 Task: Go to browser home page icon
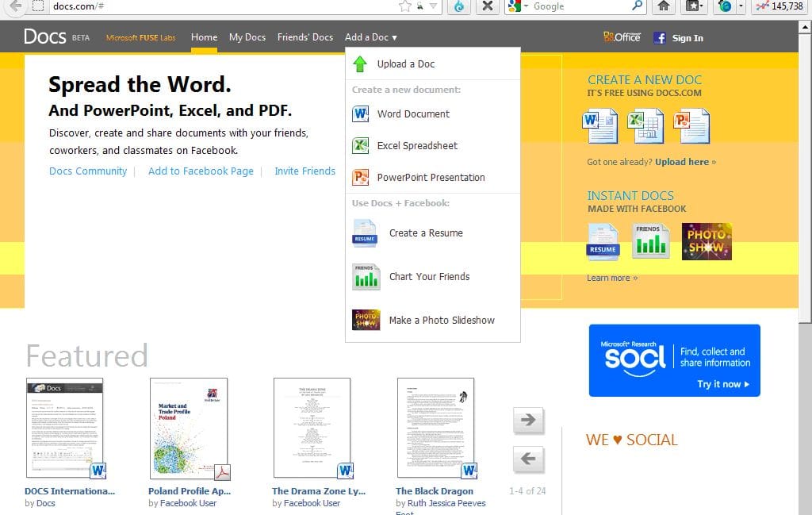click(664, 6)
